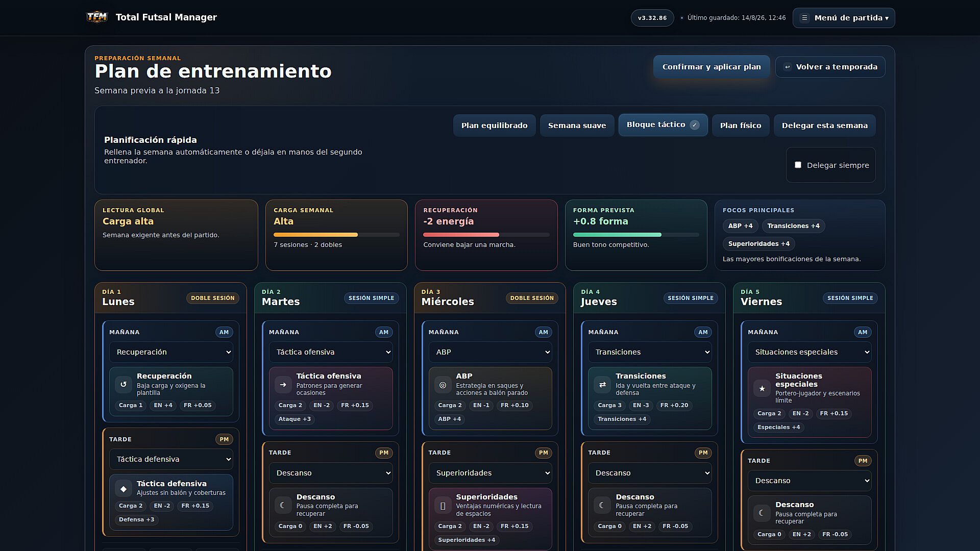Open Lunes morning session dropdown Recuperación

(x=171, y=352)
